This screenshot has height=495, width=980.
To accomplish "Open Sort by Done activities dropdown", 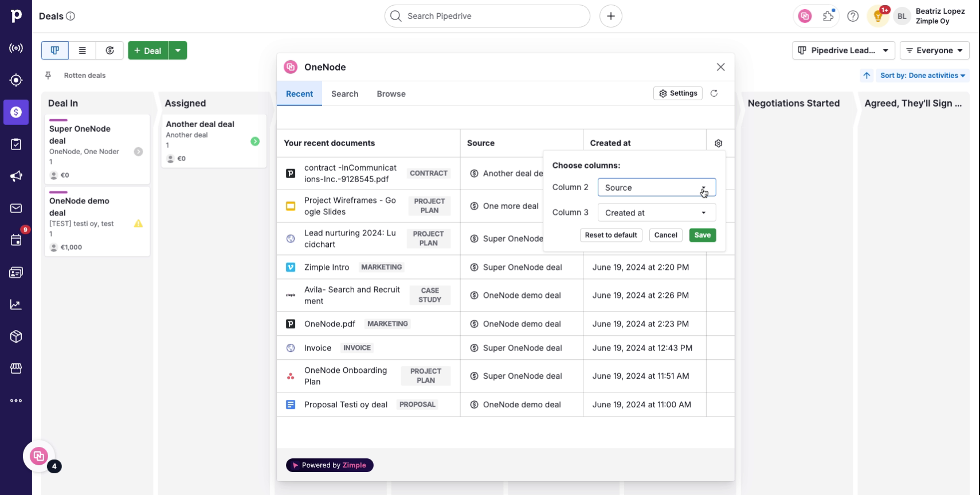I will pyautogui.click(x=923, y=76).
